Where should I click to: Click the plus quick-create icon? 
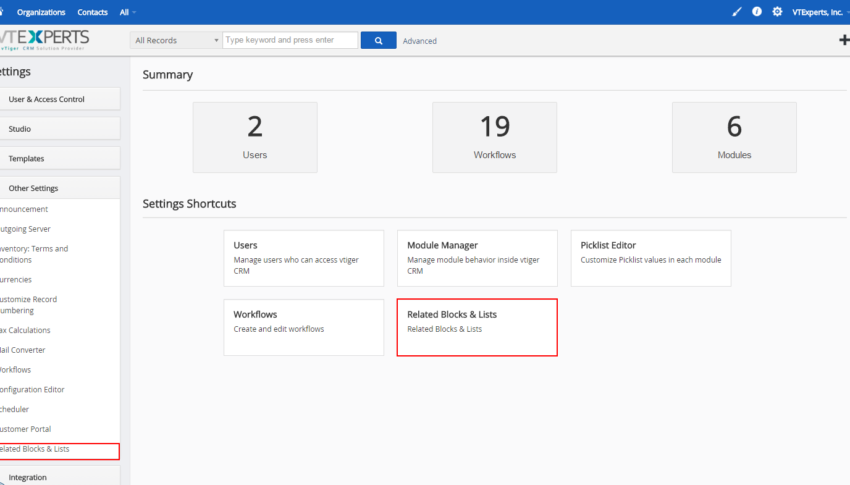pos(844,40)
